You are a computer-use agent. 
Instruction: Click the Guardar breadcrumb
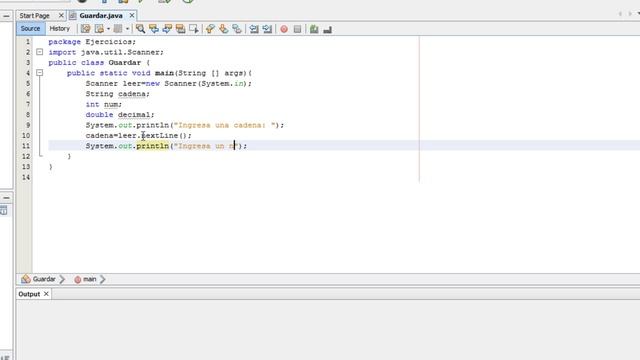(x=38, y=279)
